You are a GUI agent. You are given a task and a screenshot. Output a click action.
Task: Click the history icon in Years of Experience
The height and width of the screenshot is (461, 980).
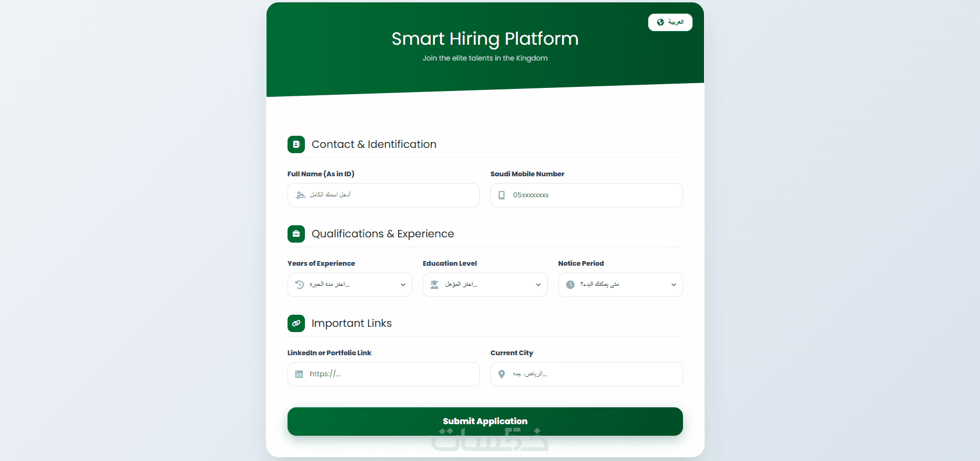(300, 285)
